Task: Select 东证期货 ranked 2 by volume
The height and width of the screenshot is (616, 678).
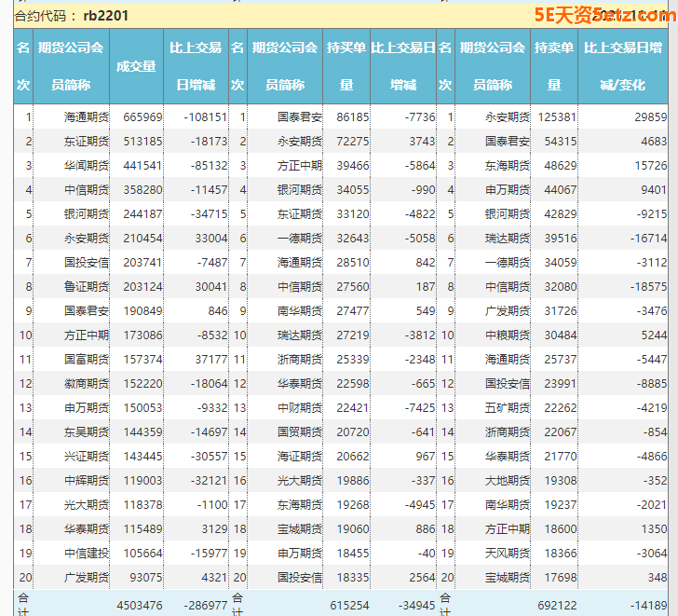Action: click(87, 141)
